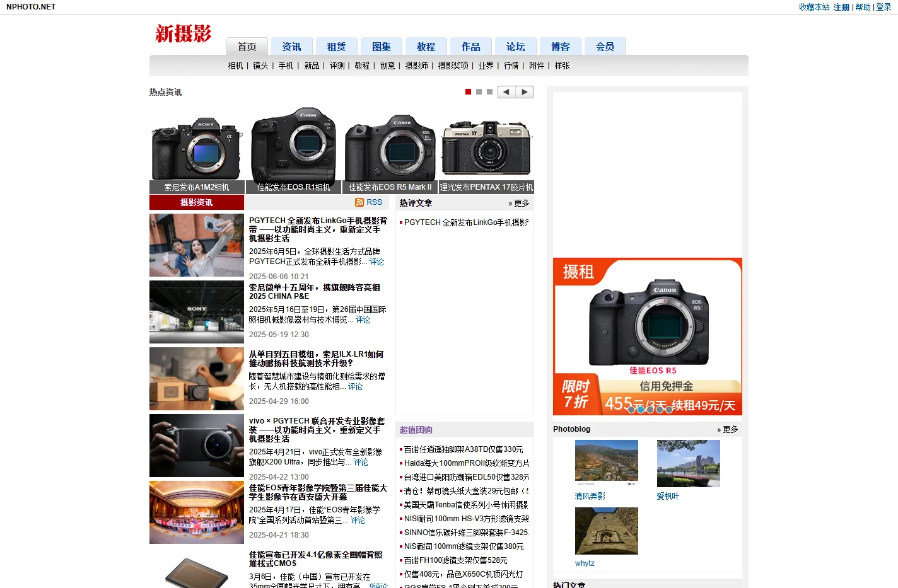This screenshot has width=898, height=588.
Task: Open whytz photoblog thumbnail
Action: coord(607,531)
